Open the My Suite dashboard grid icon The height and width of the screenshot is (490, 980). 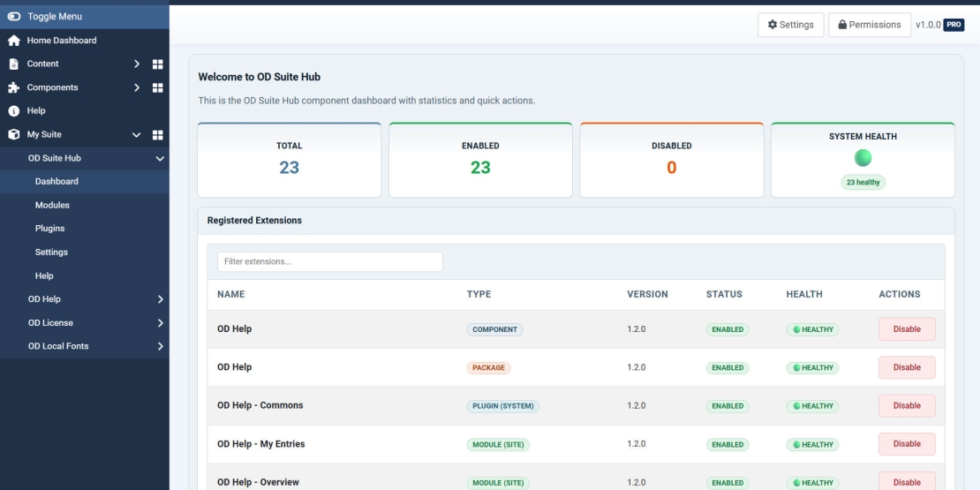click(157, 134)
